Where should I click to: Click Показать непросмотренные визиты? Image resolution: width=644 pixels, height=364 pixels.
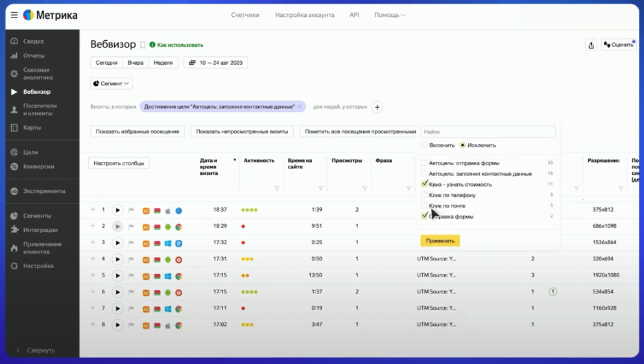(242, 131)
